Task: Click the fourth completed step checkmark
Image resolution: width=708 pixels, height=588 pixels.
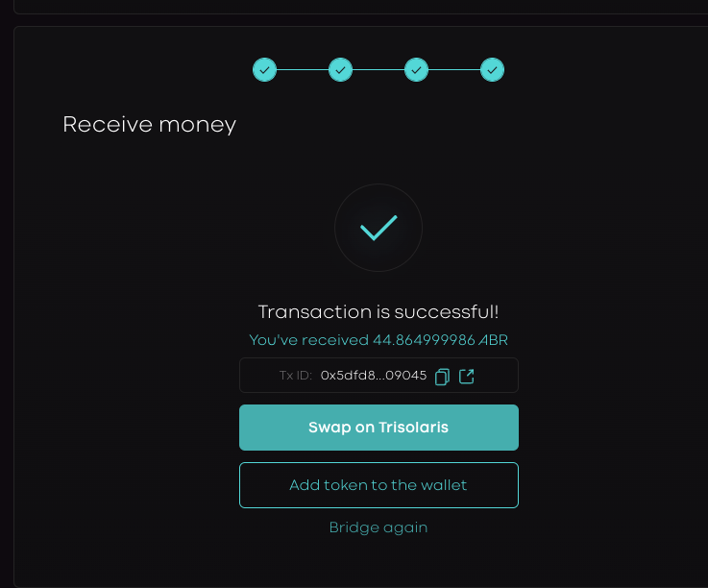Action: tap(492, 69)
